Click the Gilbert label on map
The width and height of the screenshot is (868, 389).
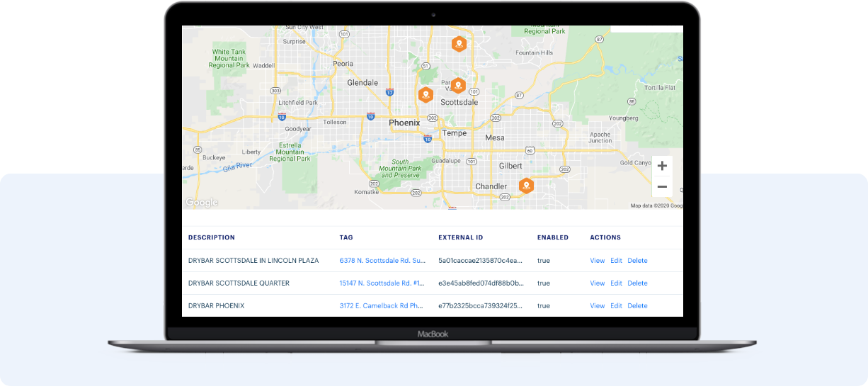(510, 165)
